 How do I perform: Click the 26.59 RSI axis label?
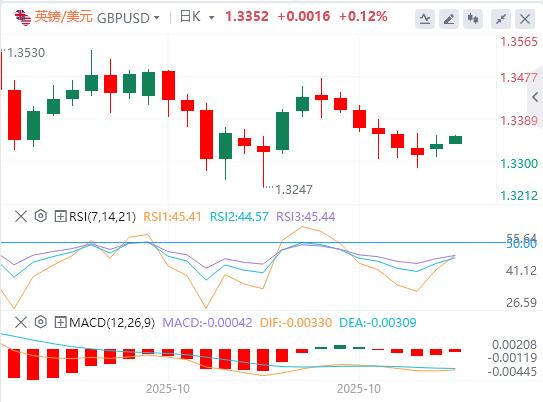point(521,303)
